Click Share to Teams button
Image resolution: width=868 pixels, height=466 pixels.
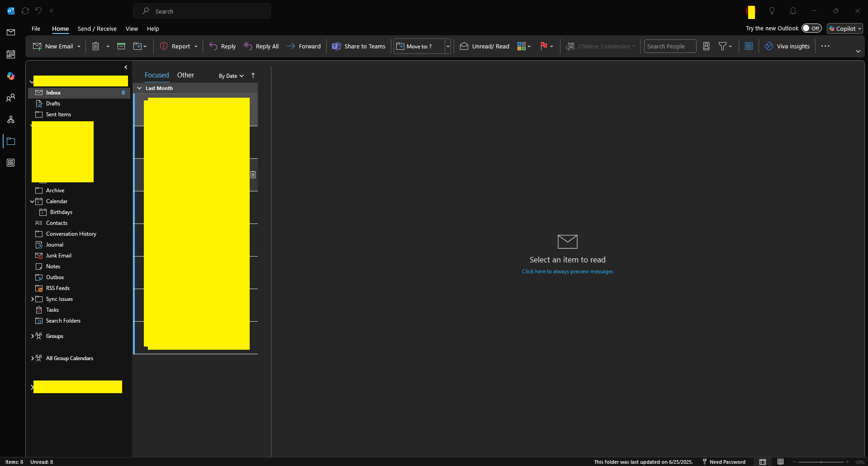pos(359,46)
